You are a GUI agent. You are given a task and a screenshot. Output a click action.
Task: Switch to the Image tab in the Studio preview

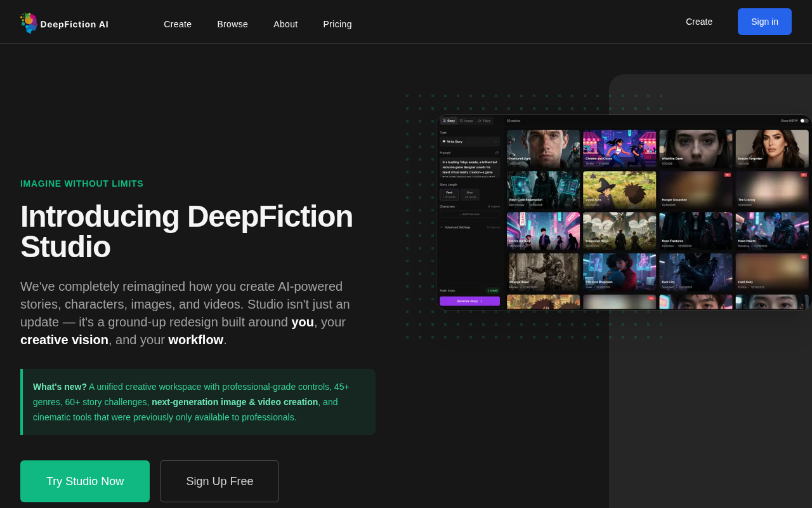point(466,121)
